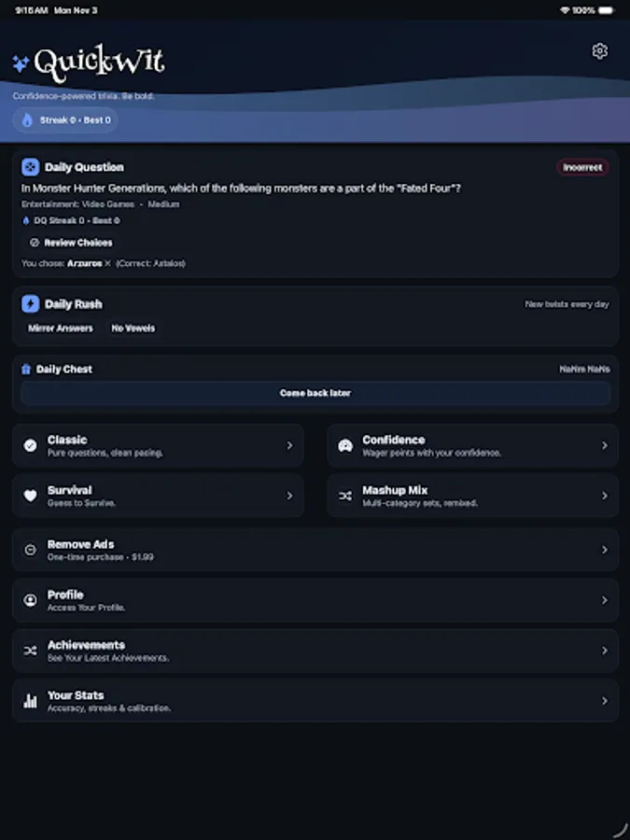This screenshot has height=840, width=630.
Task: Tap the QuickWit title wordmark
Action: click(x=99, y=63)
